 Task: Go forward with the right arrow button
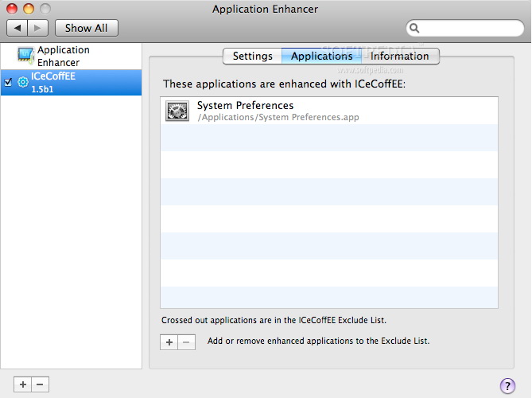click(38, 28)
